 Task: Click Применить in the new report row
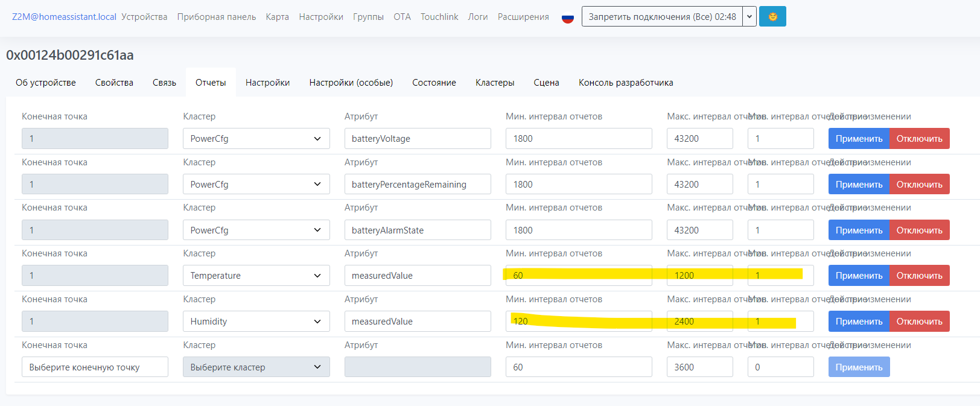(859, 367)
